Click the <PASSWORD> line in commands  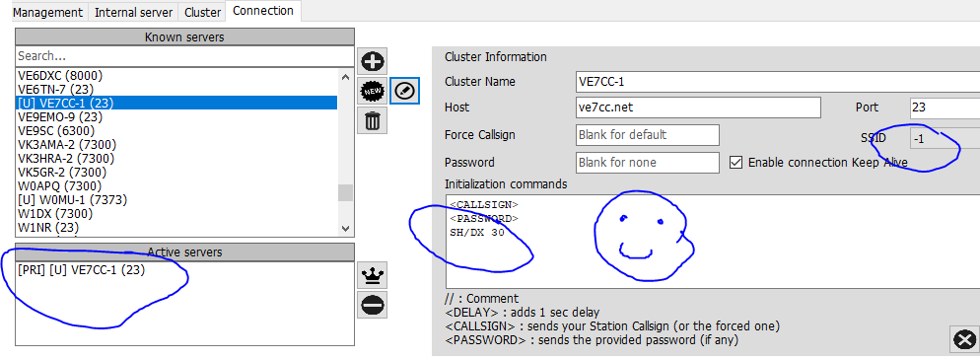tap(484, 219)
